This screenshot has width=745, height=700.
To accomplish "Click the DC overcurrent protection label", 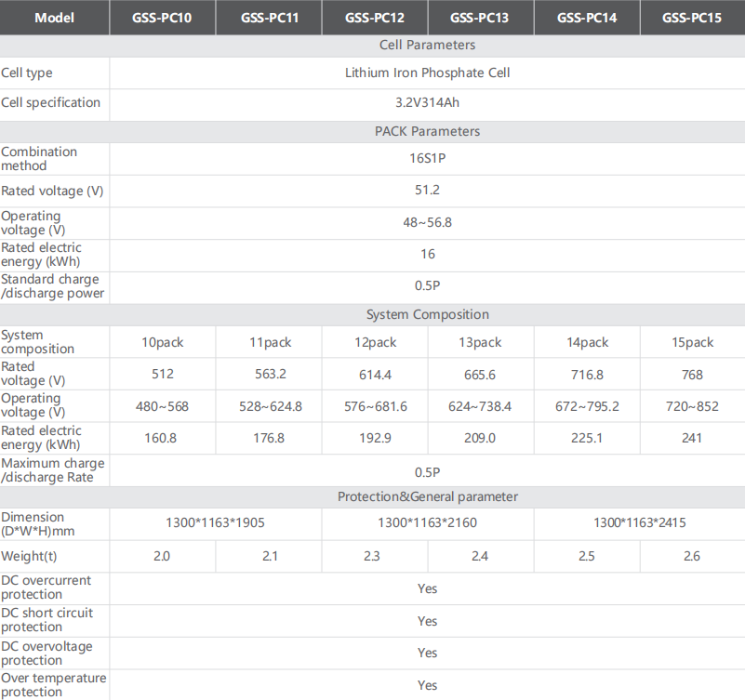I will tap(46, 588).
